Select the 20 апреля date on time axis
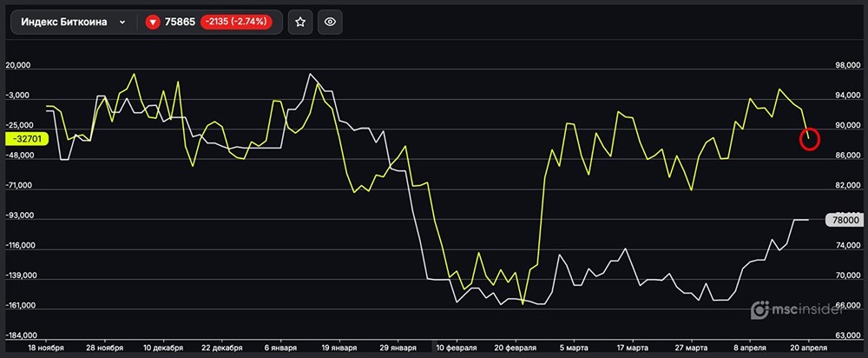 pyautogui.click(x=809, y=347)
